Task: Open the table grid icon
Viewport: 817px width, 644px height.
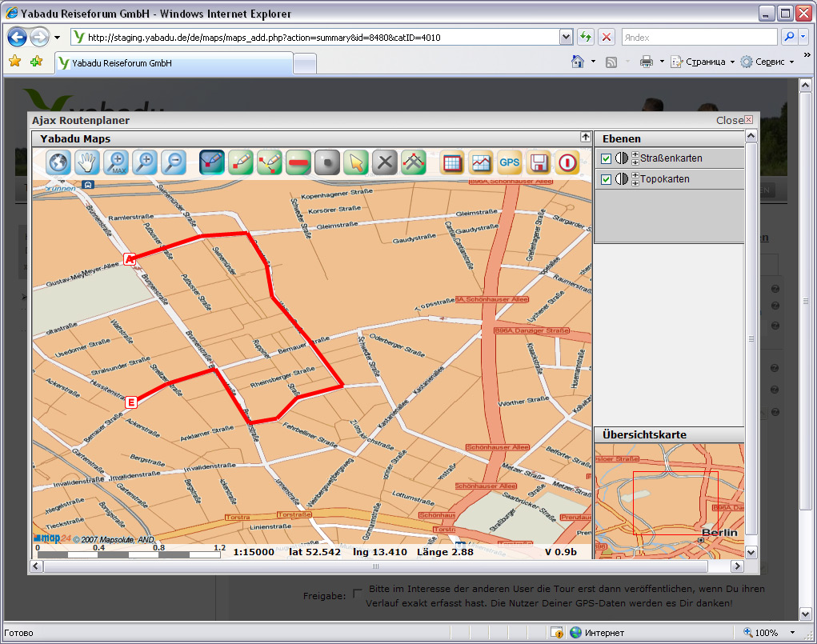Action: [452, 163]
